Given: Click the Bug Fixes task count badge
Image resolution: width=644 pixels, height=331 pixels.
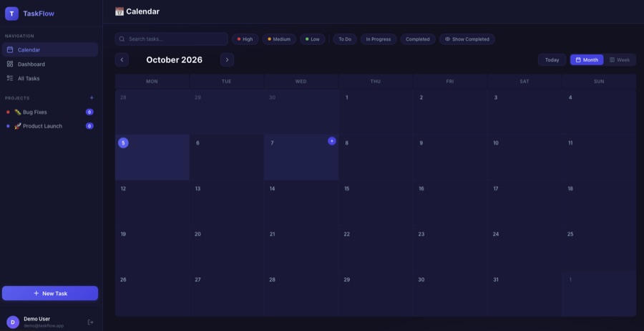Looking at the screenshot, I should [x=89, y=112].
